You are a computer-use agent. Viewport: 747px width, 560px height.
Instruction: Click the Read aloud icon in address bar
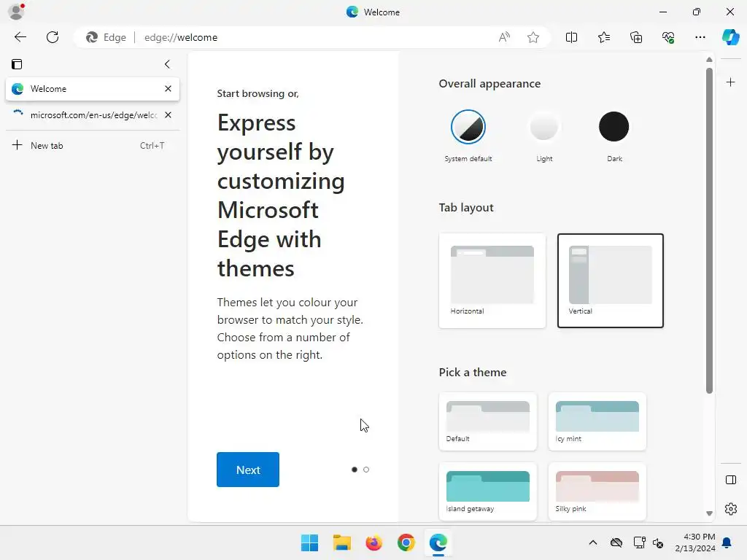point(504,37)
